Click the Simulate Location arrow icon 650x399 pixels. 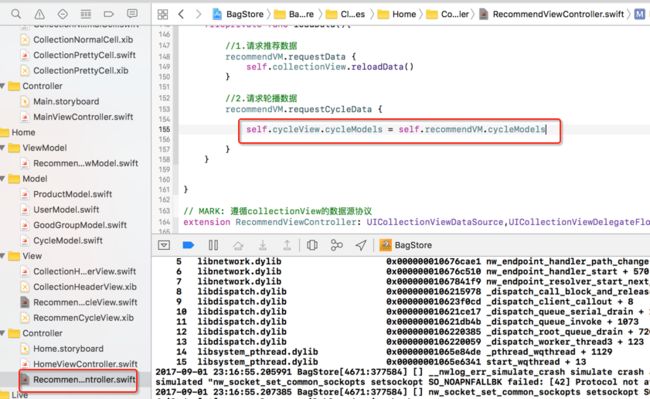coord(361,245)
